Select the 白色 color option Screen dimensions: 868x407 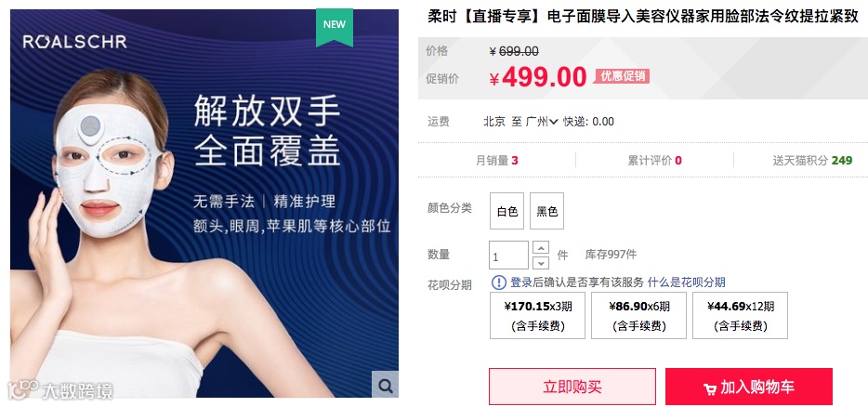pyautogui.click(x=506, y=211)
